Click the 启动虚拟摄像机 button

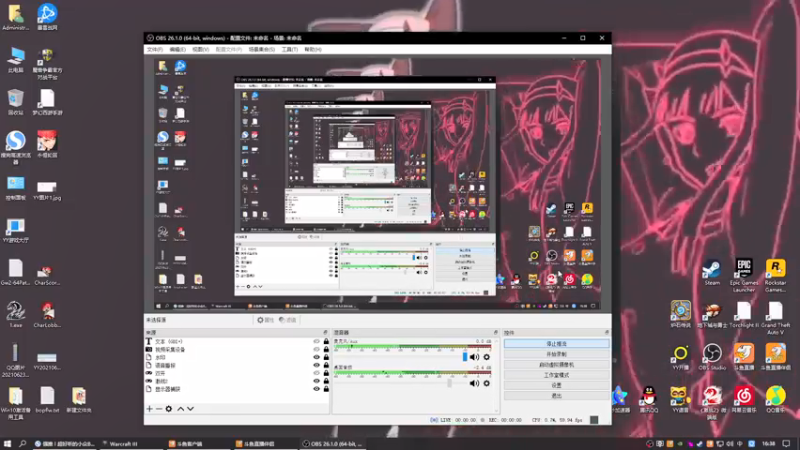click(x=556, y=365)
